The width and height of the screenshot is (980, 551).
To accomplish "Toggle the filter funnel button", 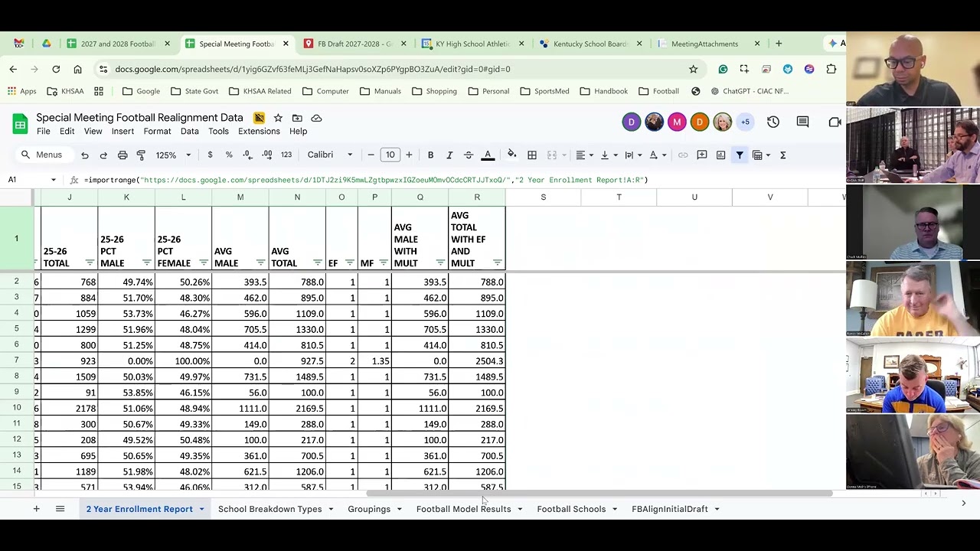I will tap(740, 155).
